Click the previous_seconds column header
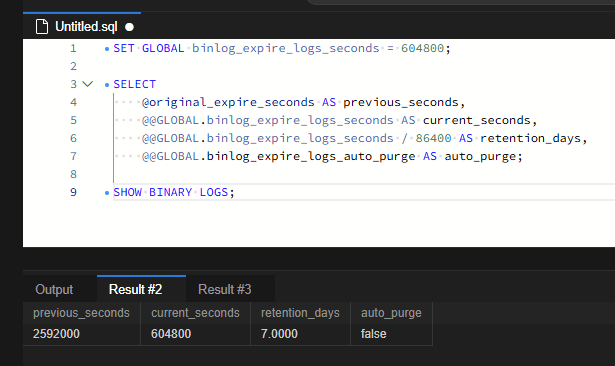Image resolution: width=615 pixels, height=366 pixels. (81, 313)
